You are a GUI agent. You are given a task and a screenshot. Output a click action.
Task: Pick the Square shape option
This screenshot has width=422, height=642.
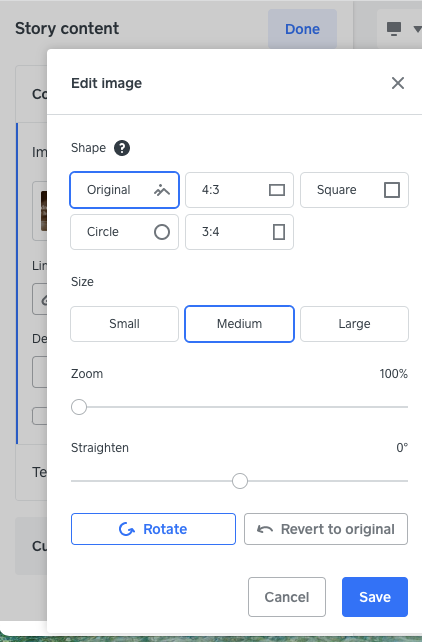pyautogui.click(x=354, y=190)
